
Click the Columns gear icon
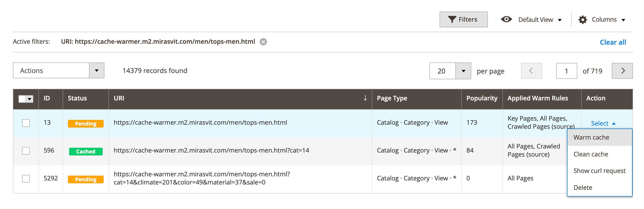coord(583,19)
